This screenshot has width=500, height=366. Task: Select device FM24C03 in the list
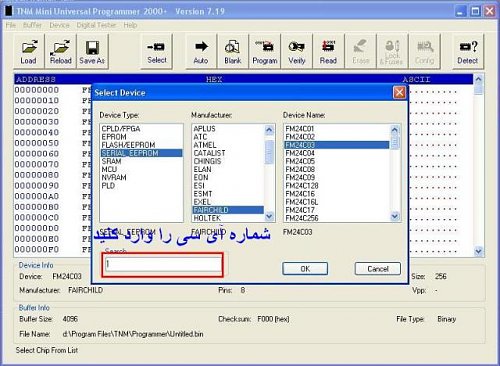[x=337, y=145]
